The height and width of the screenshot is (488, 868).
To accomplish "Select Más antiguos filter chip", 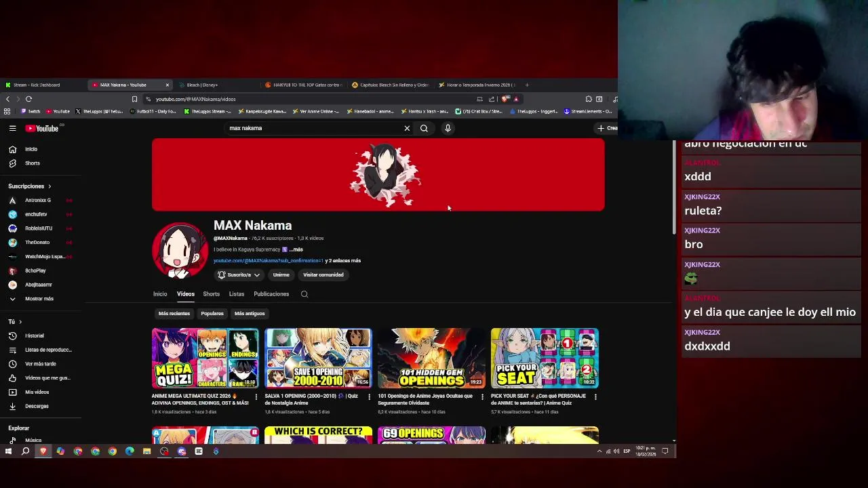I will [250, 314].
